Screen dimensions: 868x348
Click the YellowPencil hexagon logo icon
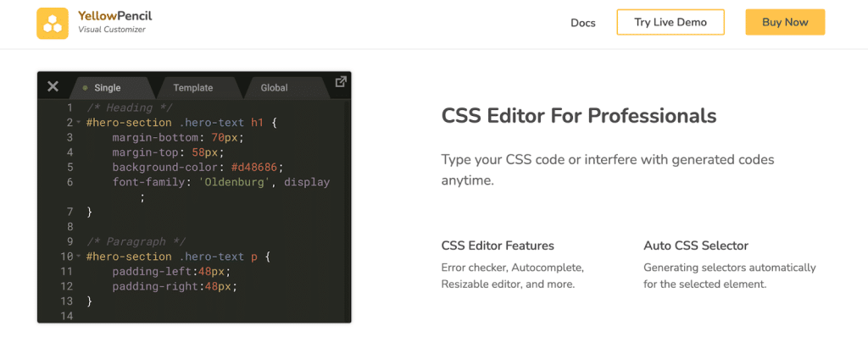point(53,23)
